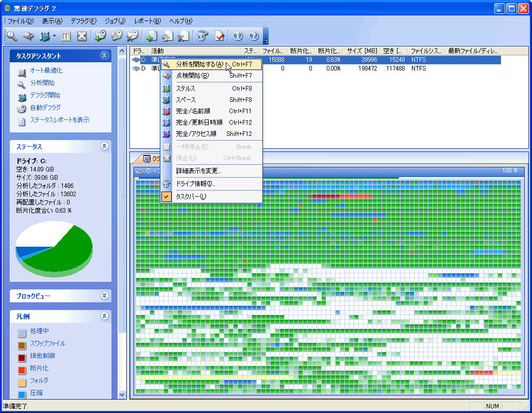Choose 分析を開始する in context menu

click(x=211, y=64)
